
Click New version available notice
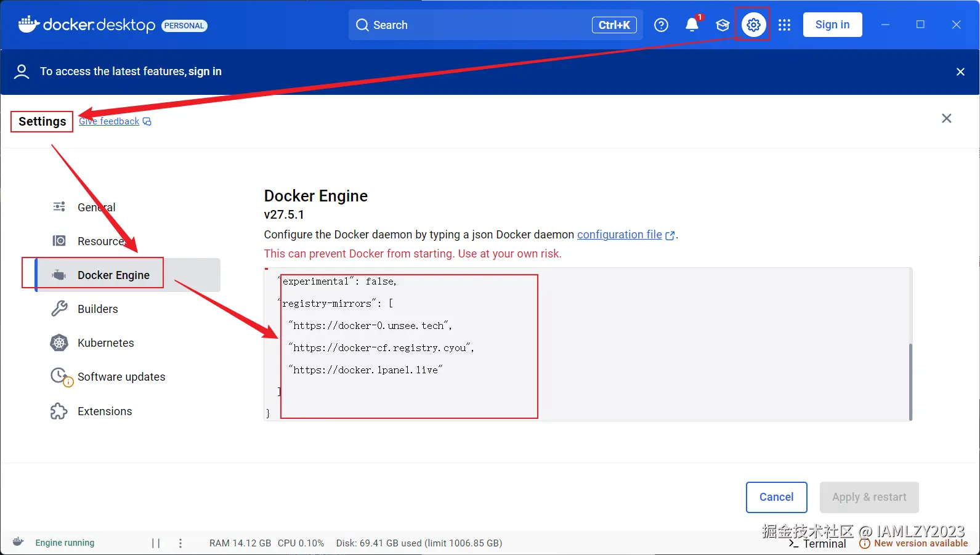click(x=913, y=543)
